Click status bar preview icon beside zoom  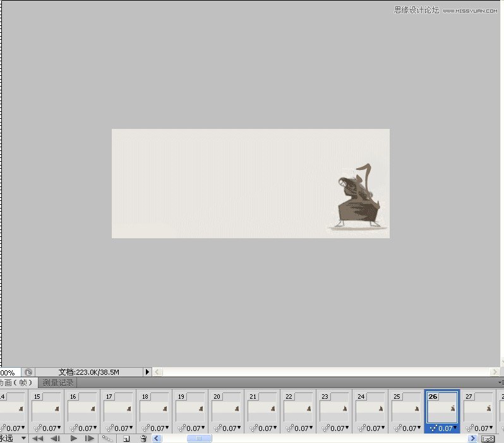point(28,372)
